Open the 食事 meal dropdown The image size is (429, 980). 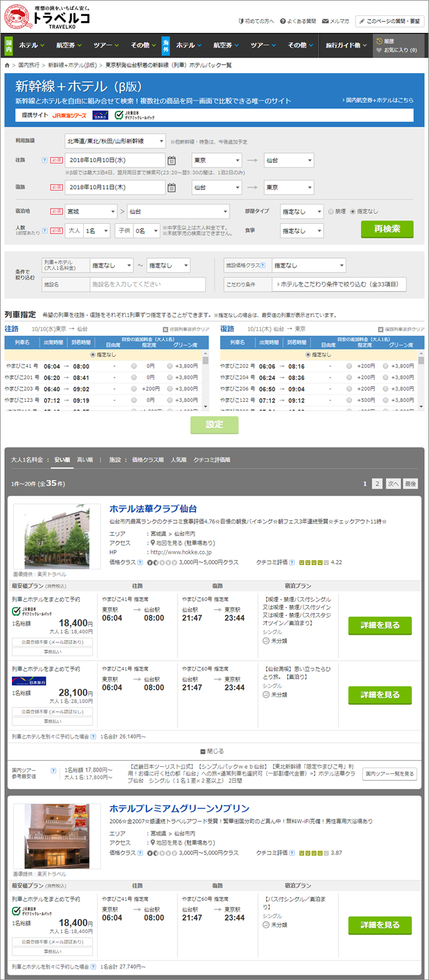302,231
